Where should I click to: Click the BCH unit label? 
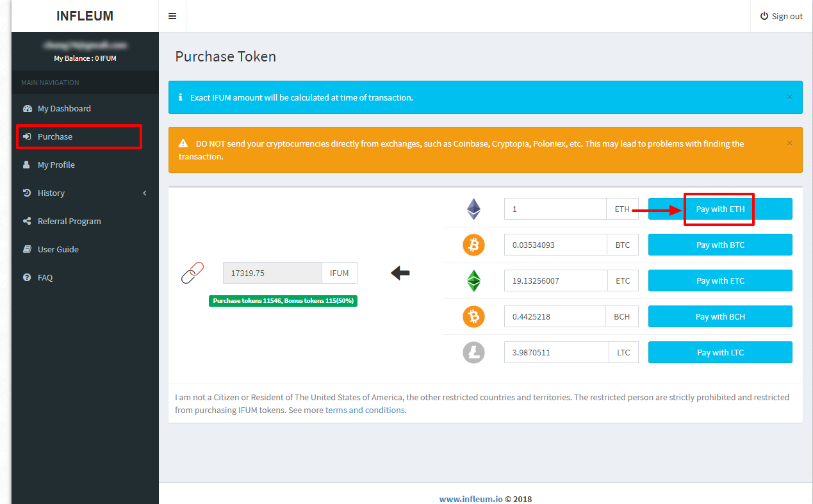click(622, 316)
